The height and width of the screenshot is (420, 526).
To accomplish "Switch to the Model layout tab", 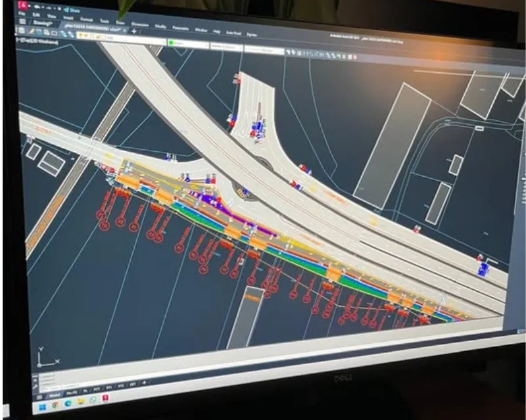I will 55,395.
